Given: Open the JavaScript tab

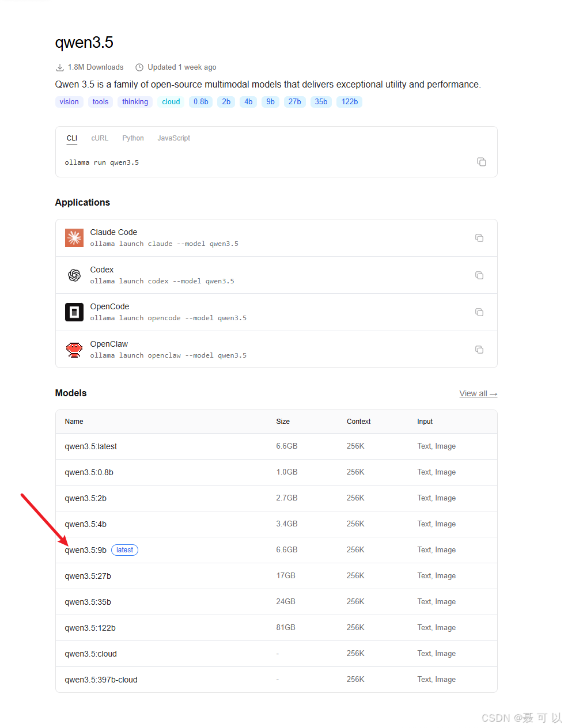Looking at the screenshot, I should pyautogui.click(x=174, y=138).
